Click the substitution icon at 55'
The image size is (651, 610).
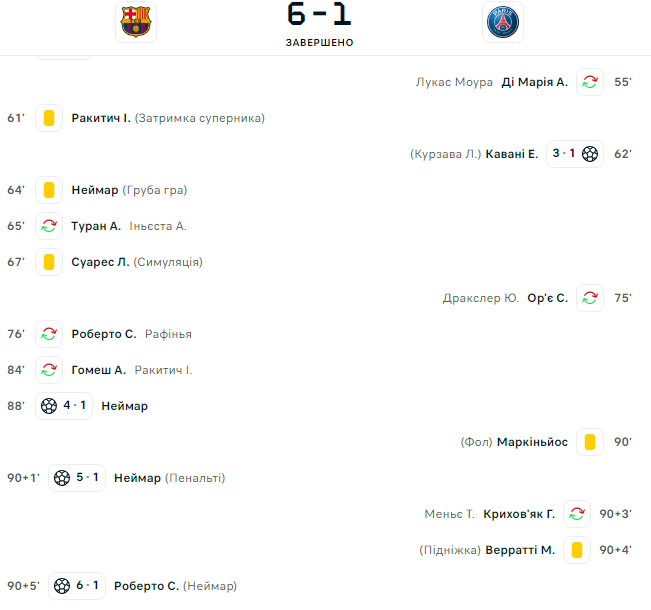pos(590,82)
